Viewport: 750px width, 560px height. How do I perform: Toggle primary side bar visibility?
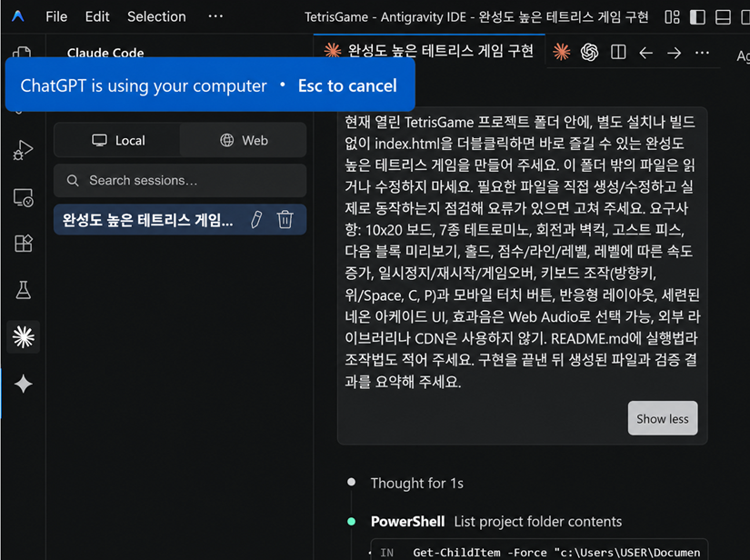click(x=697, y=17)
